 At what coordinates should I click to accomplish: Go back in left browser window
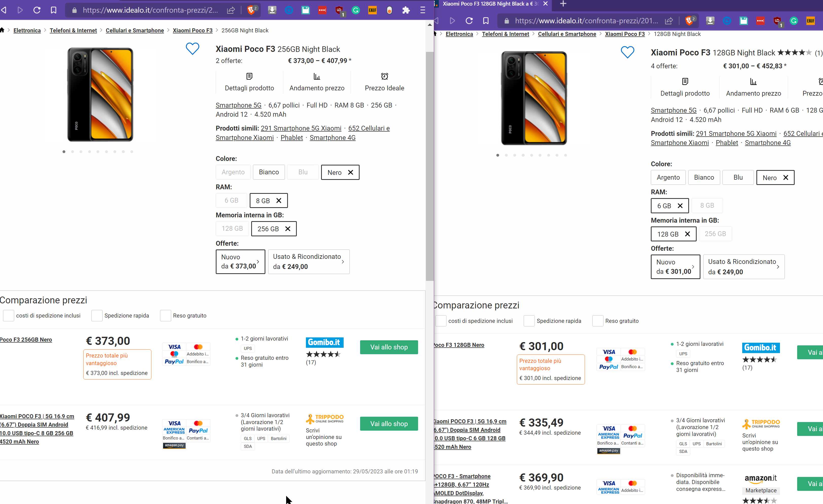coord(4,10)
